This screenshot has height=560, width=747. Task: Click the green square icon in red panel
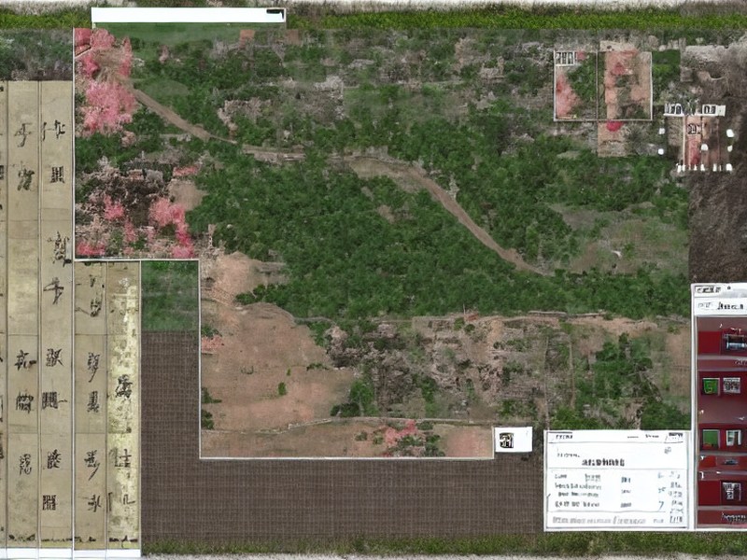coord(711,385)
